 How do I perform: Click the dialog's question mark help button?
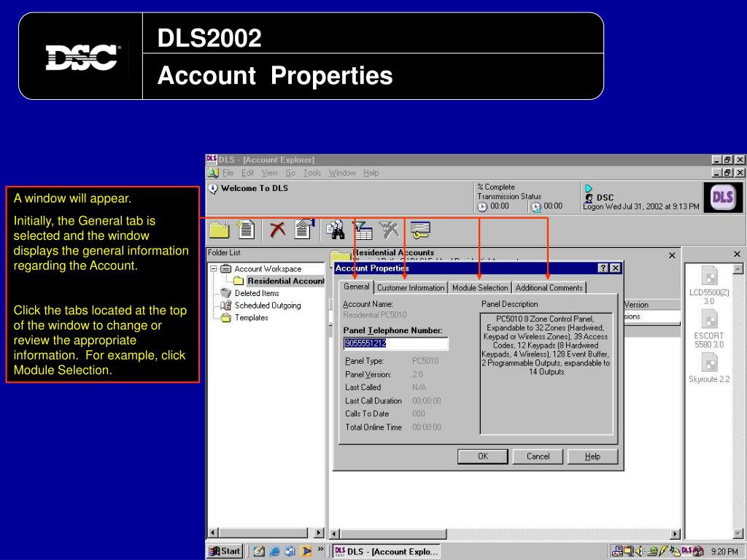click(x=604, y=268)
